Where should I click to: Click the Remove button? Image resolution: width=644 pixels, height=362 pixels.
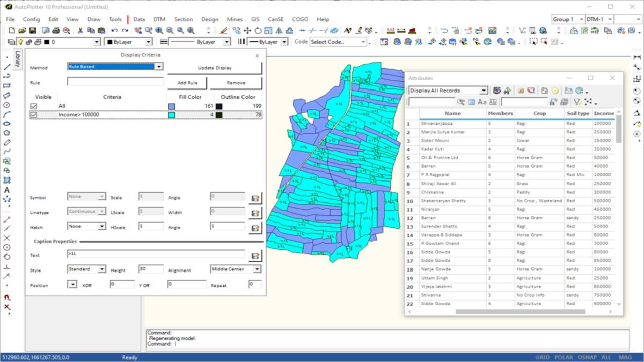click(236, 83)
